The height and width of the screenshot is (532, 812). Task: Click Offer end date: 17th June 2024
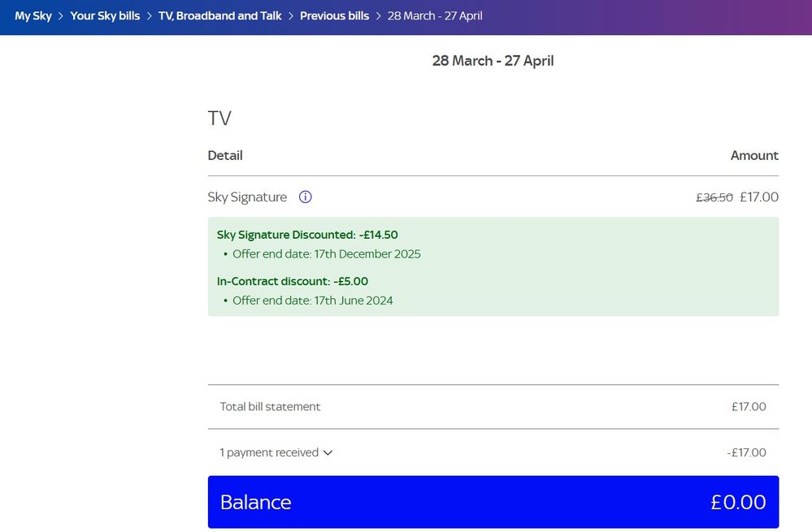(x=313, y=301)
